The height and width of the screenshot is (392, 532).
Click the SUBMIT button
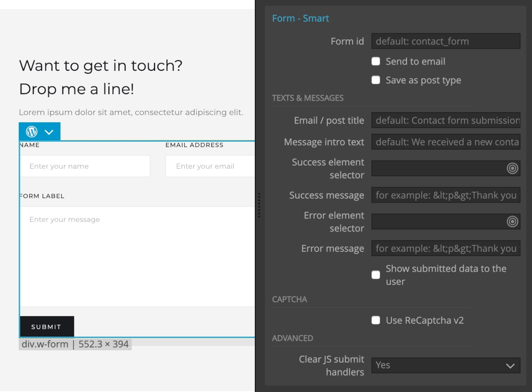tap(47, 326)
